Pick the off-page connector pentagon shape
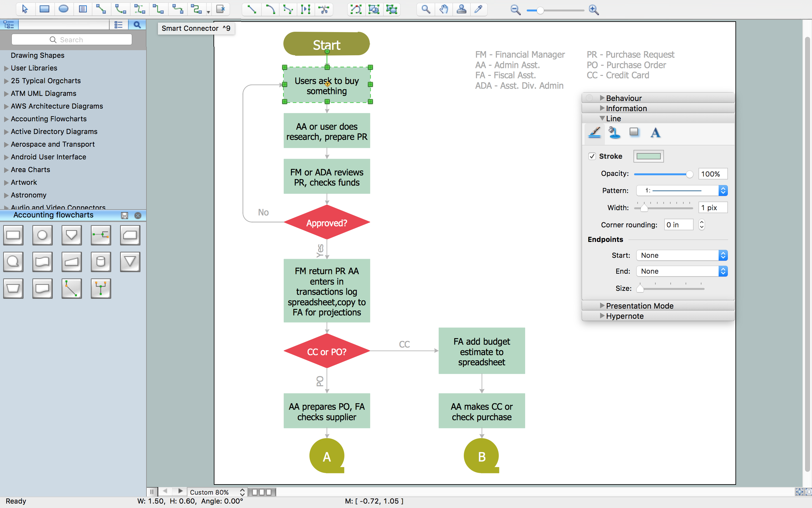 point(71,235)
